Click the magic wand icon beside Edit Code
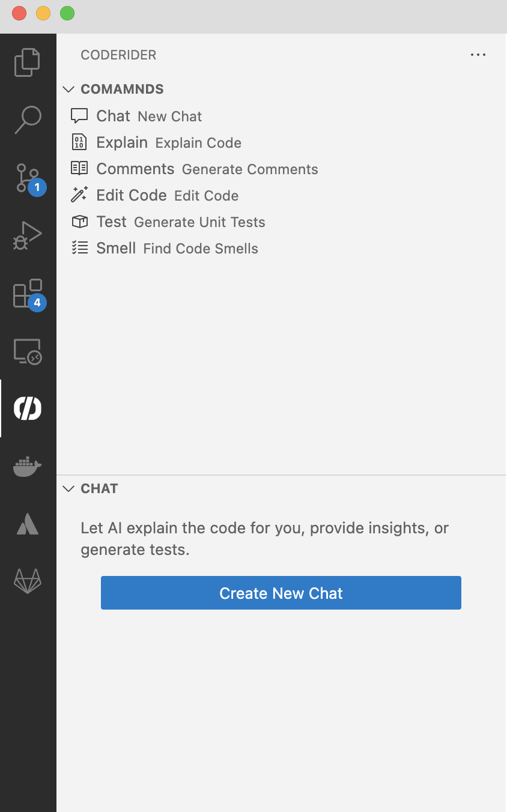 pyautogui.click(x=79, y=195)
